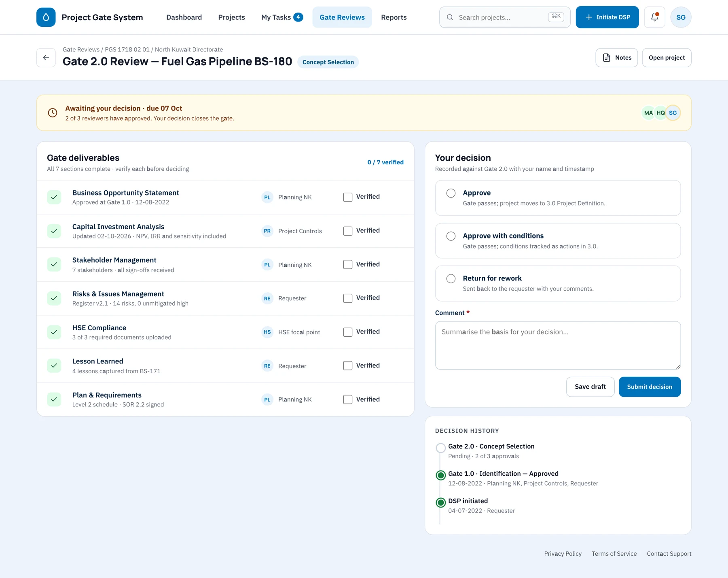The width and height of the screenshot is (728, 578).
Task: Click the back arrow button
Action: (46, 57)
